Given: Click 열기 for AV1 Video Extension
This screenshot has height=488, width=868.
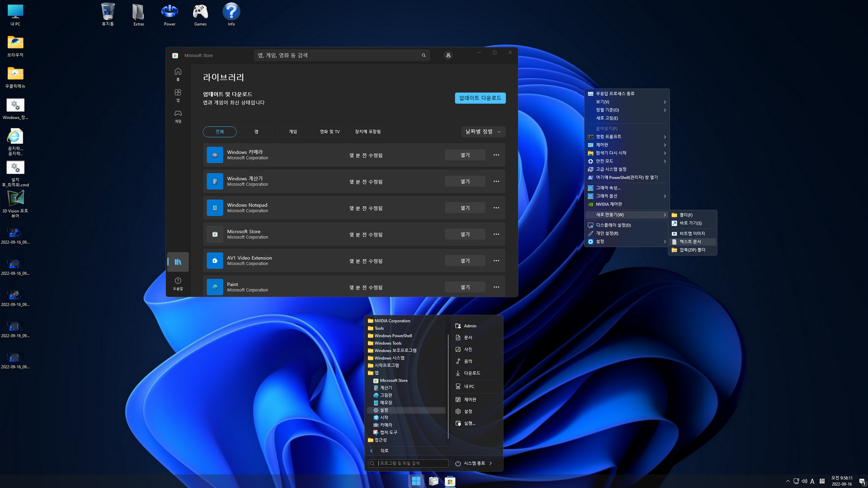Looking at the screenshot, I should 465,260.
